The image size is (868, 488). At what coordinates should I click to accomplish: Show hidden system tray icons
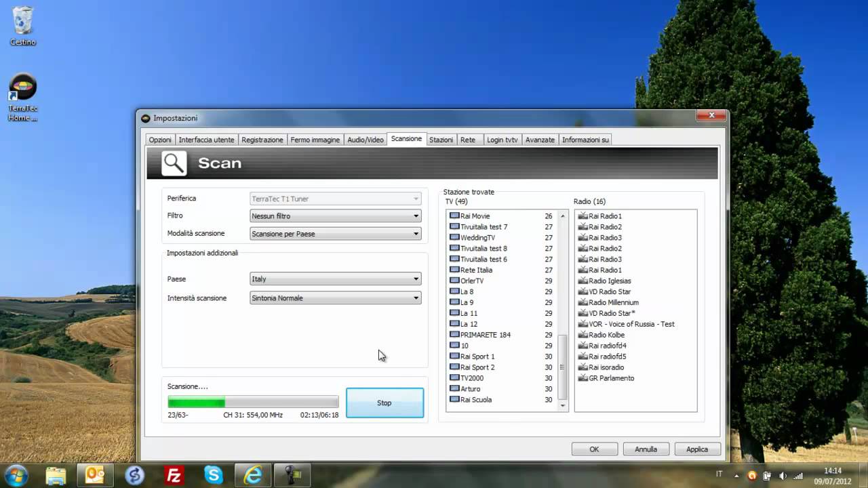coord(738,476)
